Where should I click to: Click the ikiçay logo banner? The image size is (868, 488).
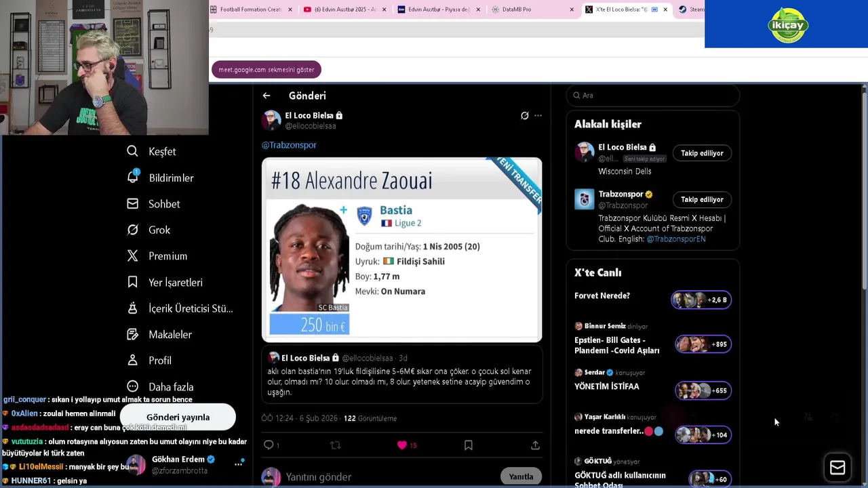787,24
